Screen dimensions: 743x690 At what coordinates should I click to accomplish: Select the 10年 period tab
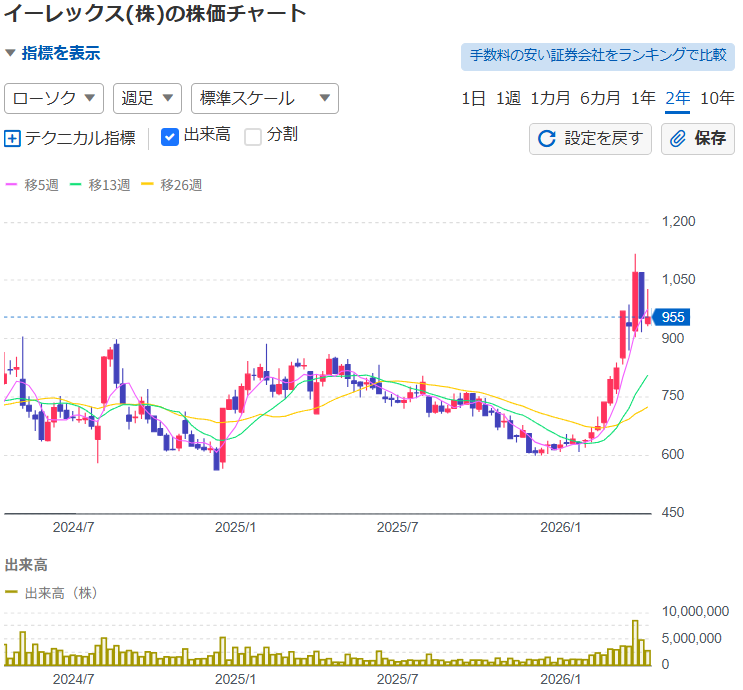pyautogui.click(x=717, y=98)
